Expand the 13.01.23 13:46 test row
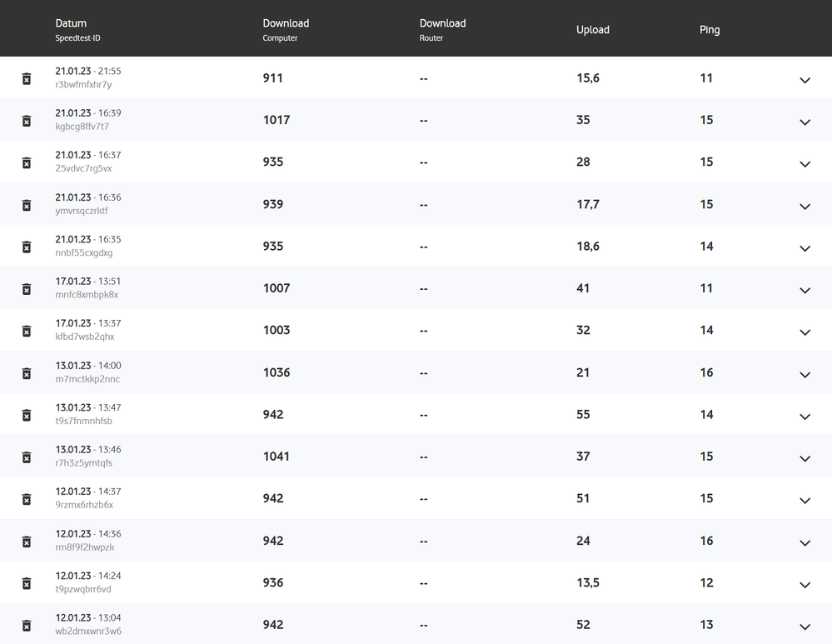This screenshot has height=644, width=832. 805,458
